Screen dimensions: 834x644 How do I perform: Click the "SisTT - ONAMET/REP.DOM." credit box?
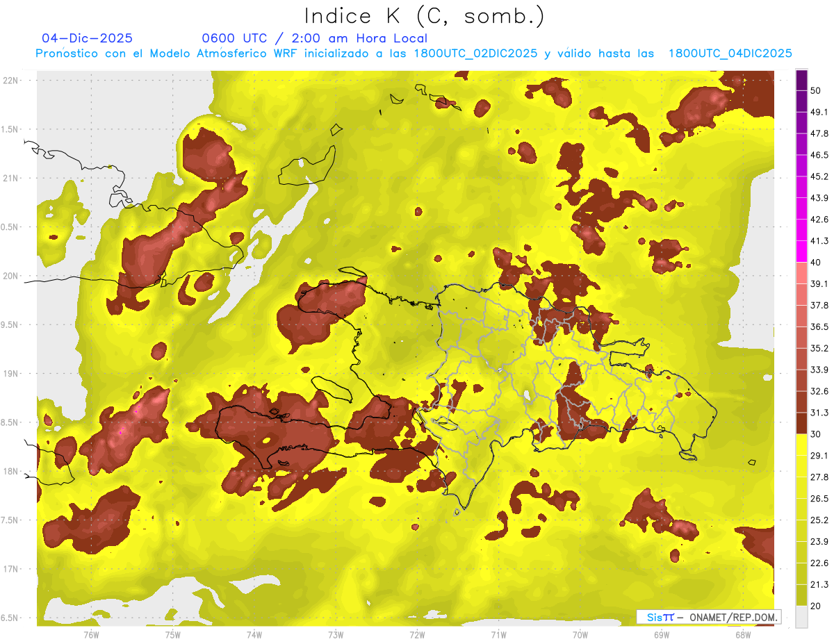[x=709, y=617]
